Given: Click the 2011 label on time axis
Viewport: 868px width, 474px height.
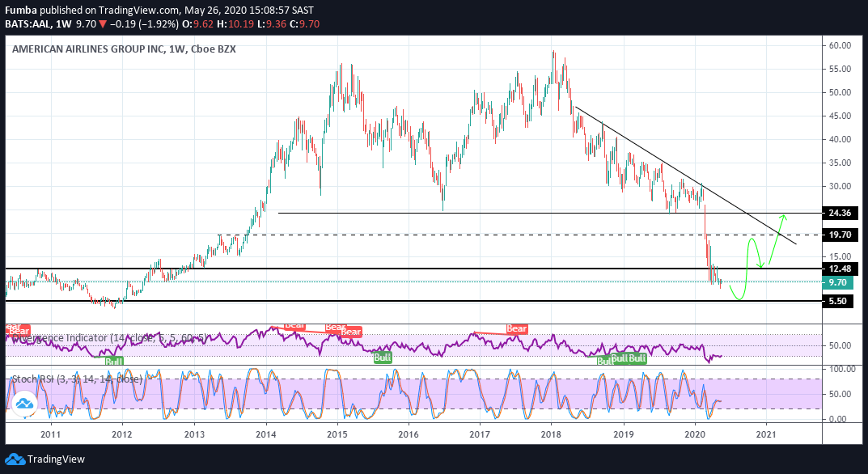Looking at the screenshot, I should [50, 433].
